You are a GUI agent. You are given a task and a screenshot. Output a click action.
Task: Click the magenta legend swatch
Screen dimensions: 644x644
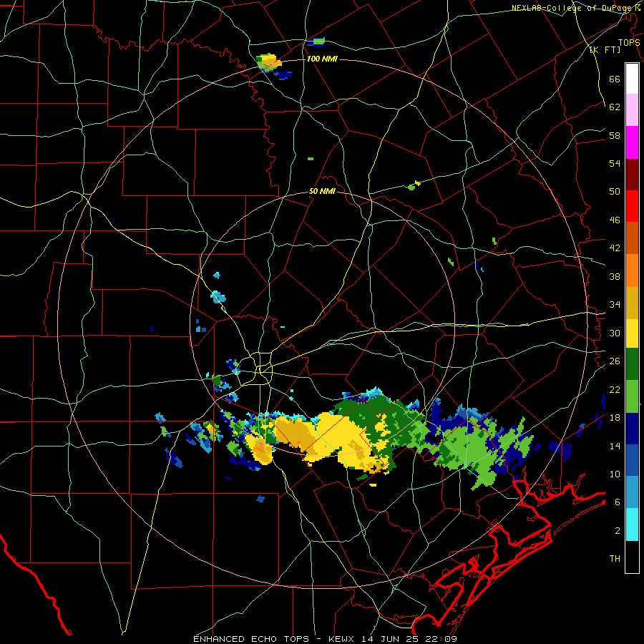(632, 142)
